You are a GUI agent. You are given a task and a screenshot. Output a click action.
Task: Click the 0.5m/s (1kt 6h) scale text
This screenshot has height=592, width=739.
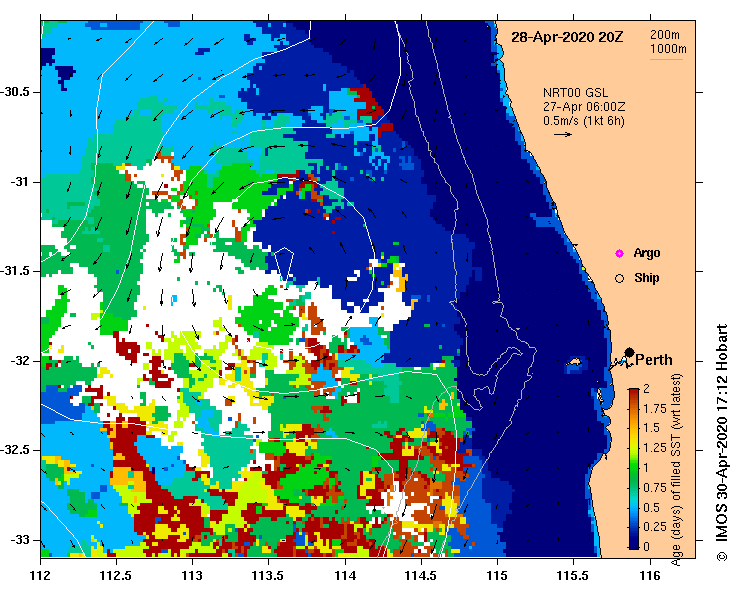click(583, 121)
